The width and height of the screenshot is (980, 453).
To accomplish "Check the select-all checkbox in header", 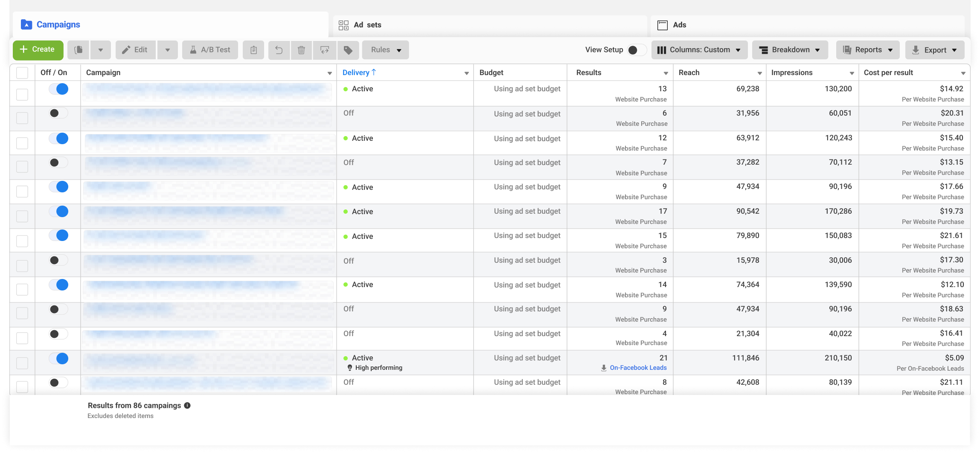I will (22, 73).
